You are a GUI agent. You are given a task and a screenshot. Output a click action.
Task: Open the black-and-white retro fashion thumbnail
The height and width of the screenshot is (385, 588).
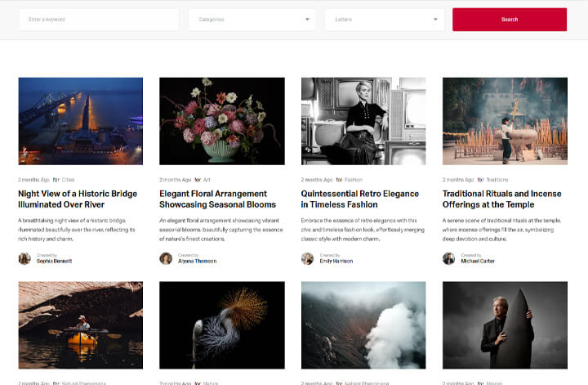pos(363,121)
